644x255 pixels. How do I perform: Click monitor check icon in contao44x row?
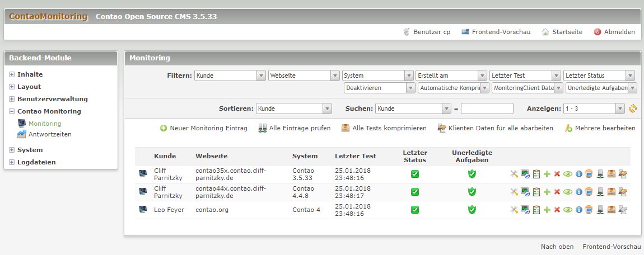point(525,191)
